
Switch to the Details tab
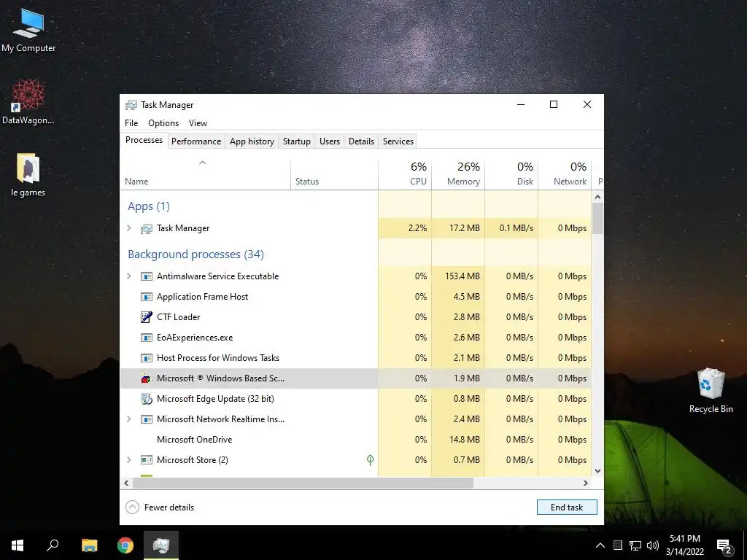click(x=362, y=141)
